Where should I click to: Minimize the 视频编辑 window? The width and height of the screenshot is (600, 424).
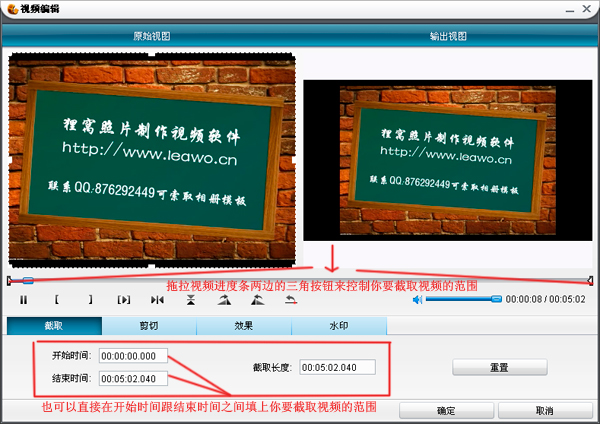(x=570, y=9)
